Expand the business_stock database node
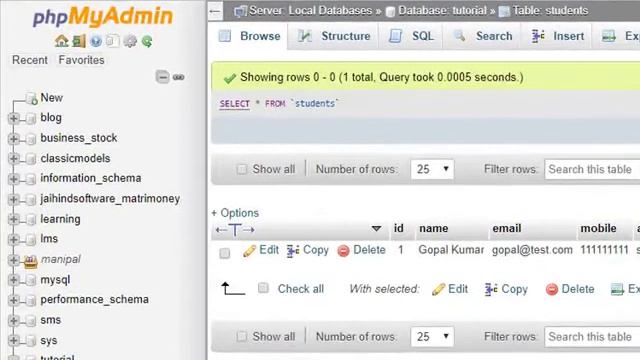This screenshot has height=360, width=640. [x=13, y=139]
